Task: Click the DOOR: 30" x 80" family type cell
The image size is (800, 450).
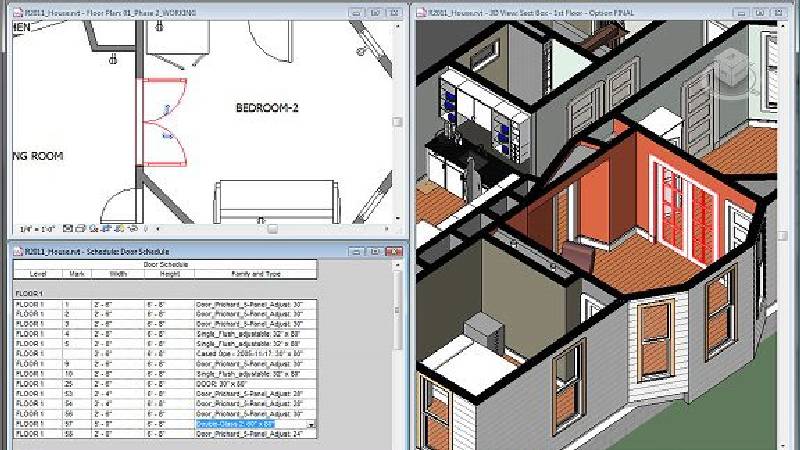Action: pyautogui.click(x=256, y=384)
